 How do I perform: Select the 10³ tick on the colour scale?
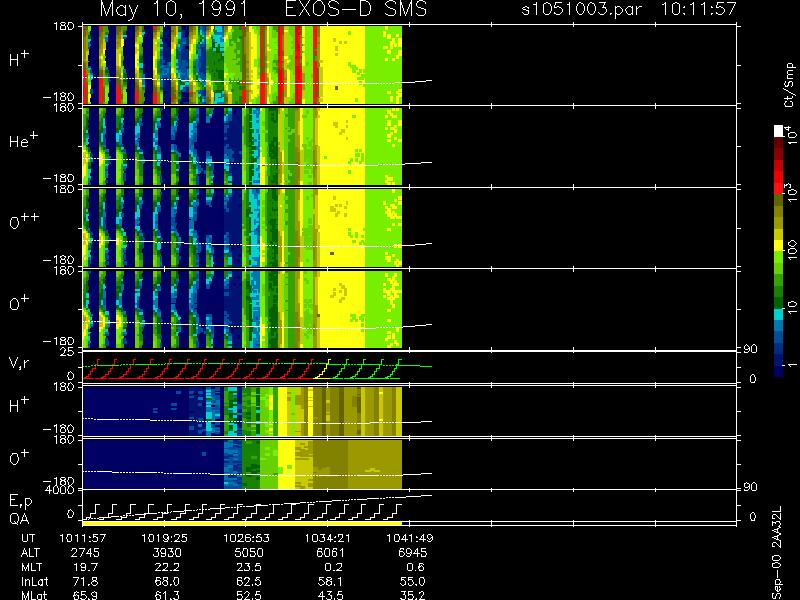tap(791, 192)
